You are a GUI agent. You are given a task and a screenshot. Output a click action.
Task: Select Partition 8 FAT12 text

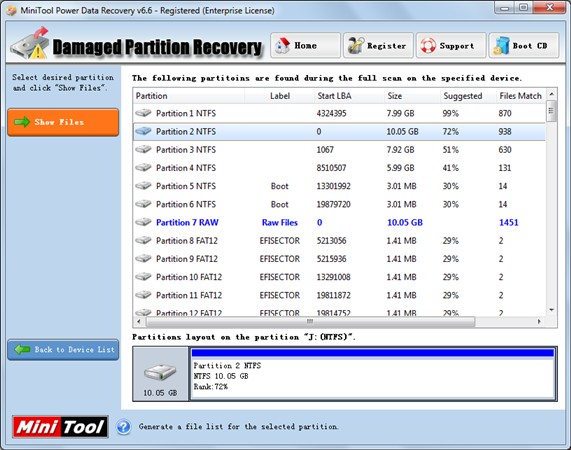(187, 241)
